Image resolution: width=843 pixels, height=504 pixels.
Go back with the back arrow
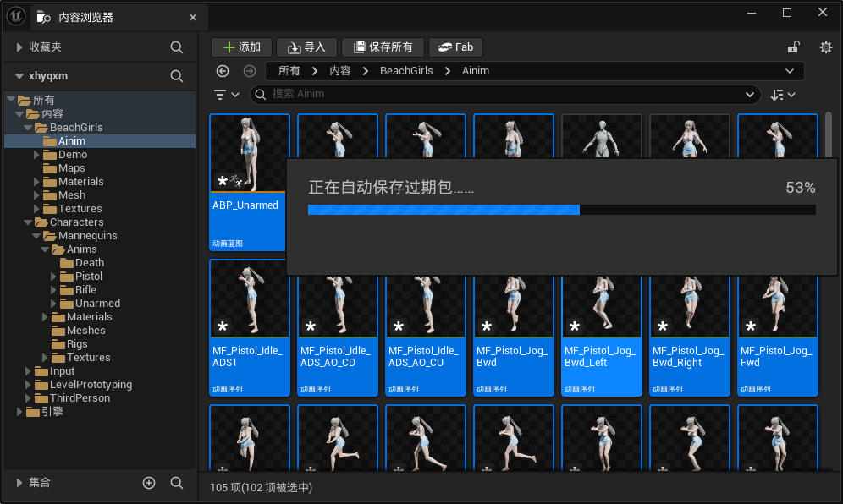click(223, 71)
